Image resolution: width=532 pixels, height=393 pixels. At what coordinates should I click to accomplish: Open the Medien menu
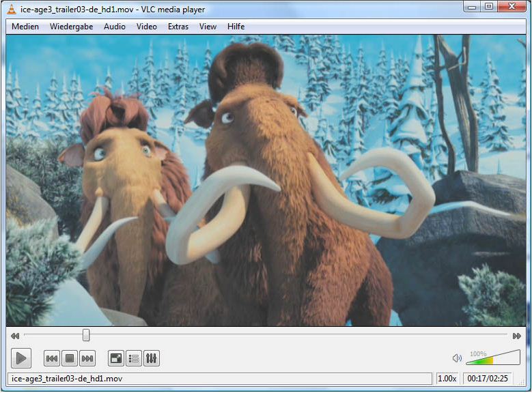[25, 27]
